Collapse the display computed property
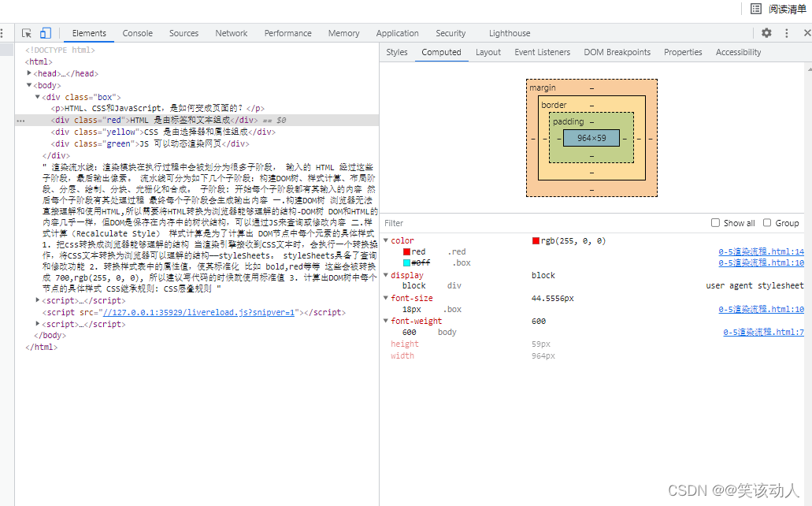The image size is (812, 506). coord(386,275)
